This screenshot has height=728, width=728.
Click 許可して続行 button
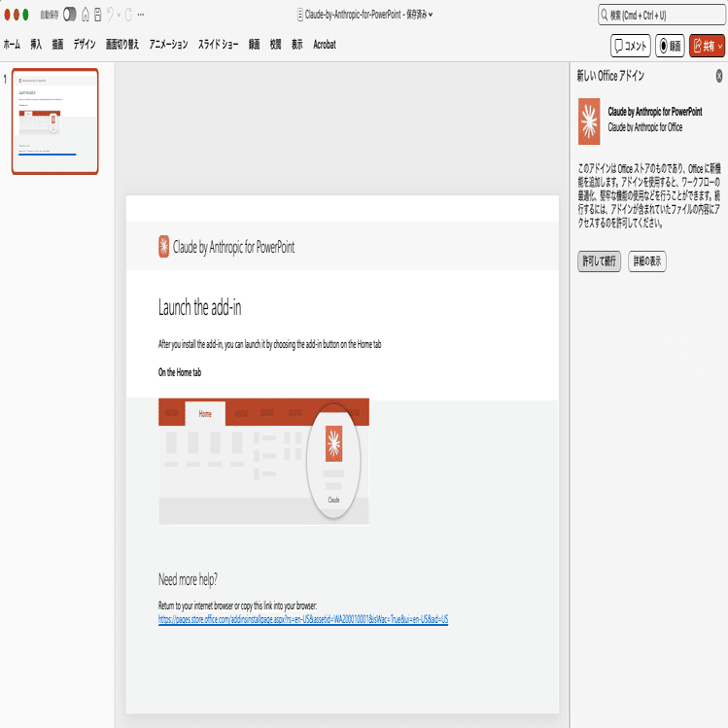click(599, 261)
